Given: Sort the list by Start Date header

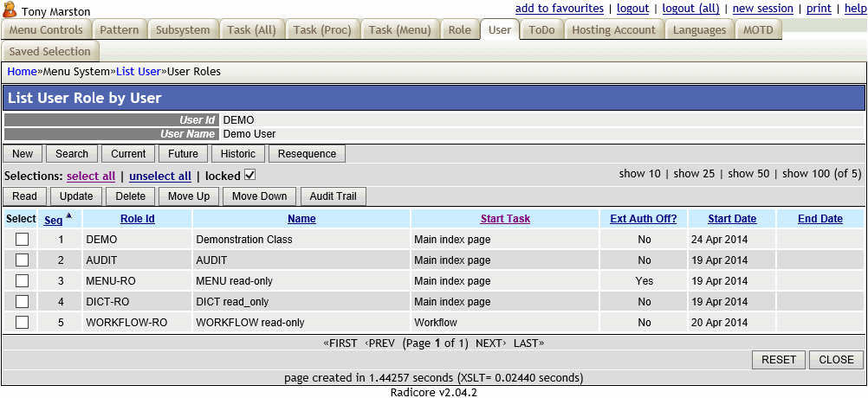Looking at the screenshot, I should click(732, 219).
